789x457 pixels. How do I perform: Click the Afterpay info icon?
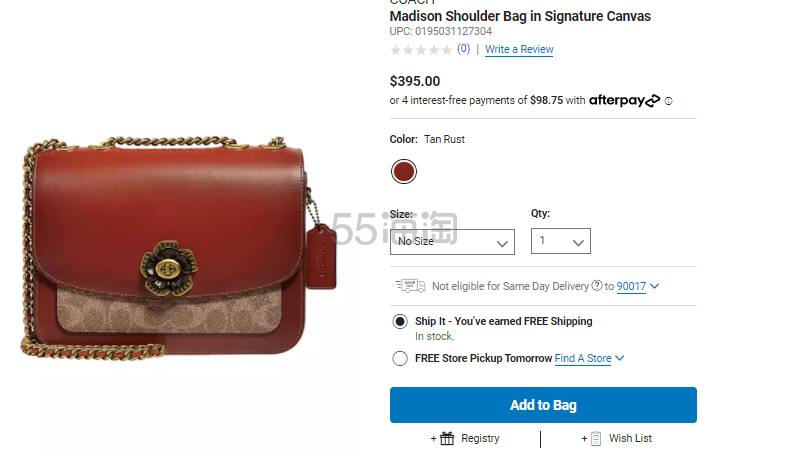point(668,101)
